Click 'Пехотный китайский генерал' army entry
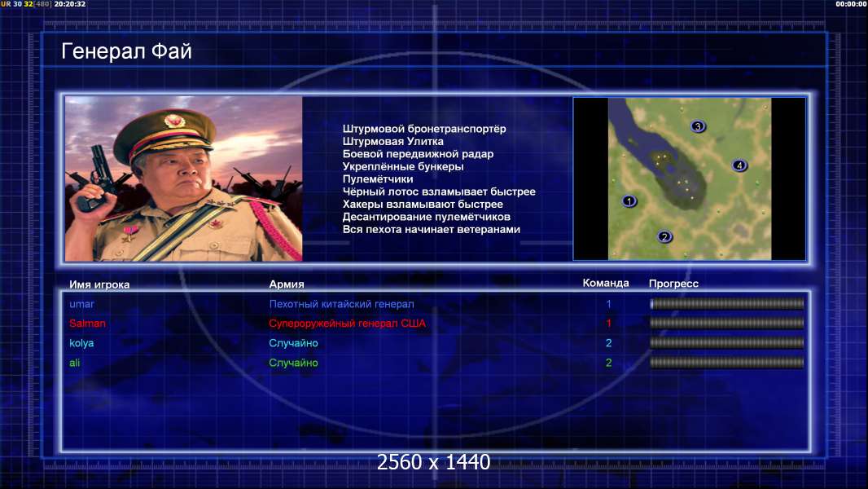The height and width of the screenshot is (489, 868). [341, 304]
